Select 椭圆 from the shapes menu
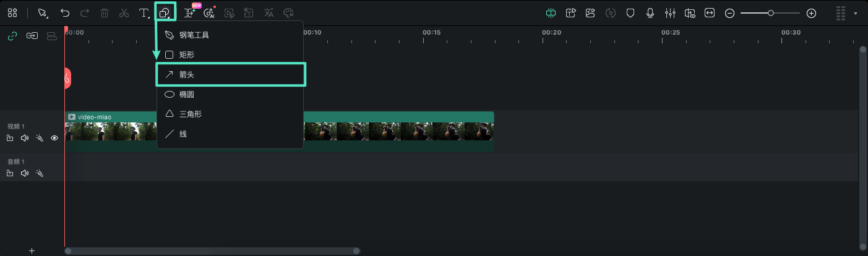 [x=230, y=95]
